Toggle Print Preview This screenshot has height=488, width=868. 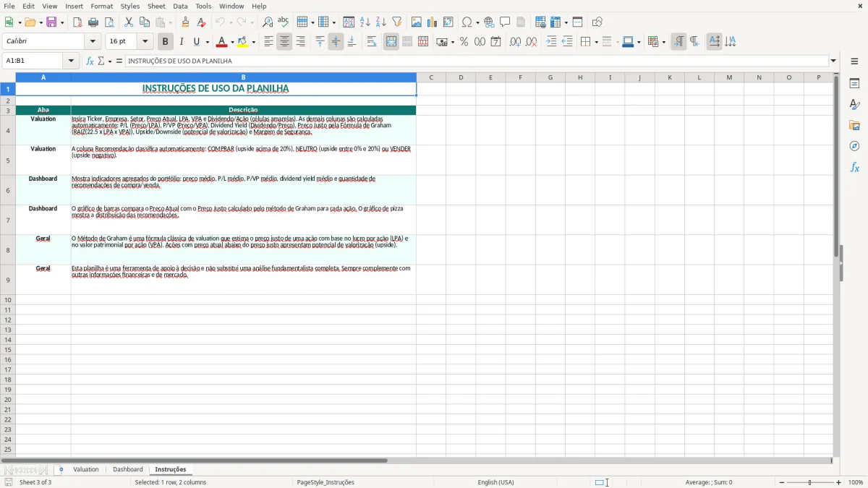(109, 22)
